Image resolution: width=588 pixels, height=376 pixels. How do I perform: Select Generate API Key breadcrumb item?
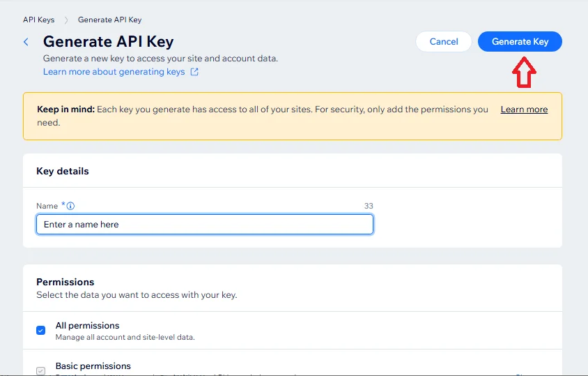(109, 20)
